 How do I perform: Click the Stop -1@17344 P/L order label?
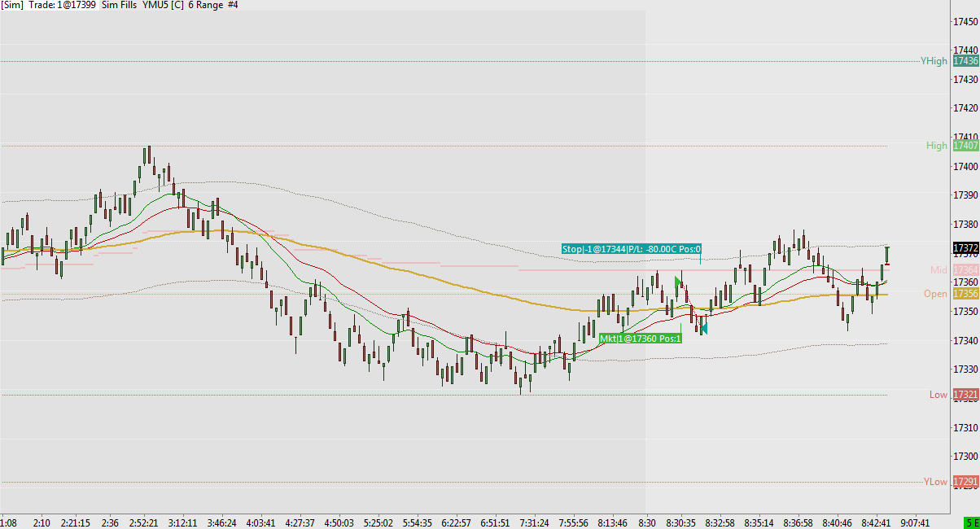[x=632, y=249]
